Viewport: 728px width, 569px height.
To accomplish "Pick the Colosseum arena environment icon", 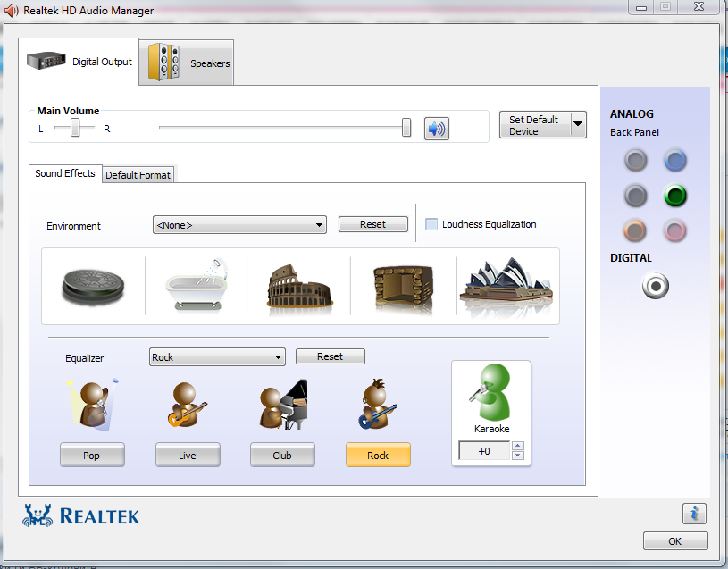I will 299,287.
